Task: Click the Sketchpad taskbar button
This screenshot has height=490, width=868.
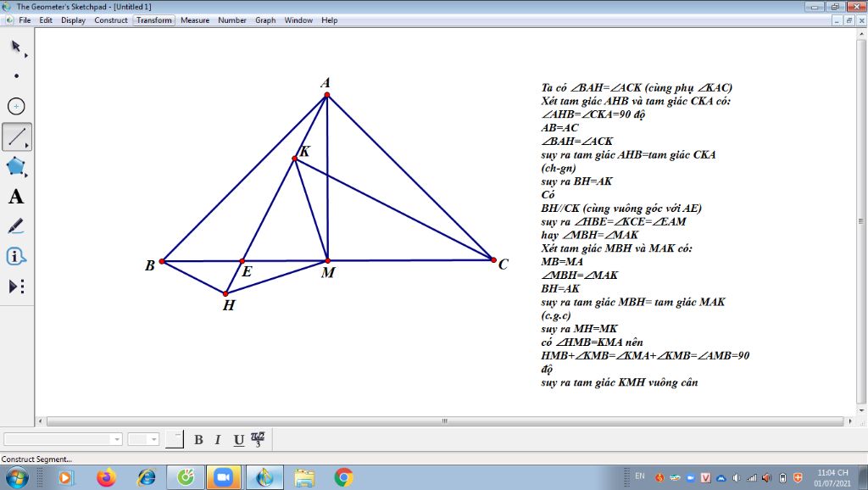Action: [264, 477]
